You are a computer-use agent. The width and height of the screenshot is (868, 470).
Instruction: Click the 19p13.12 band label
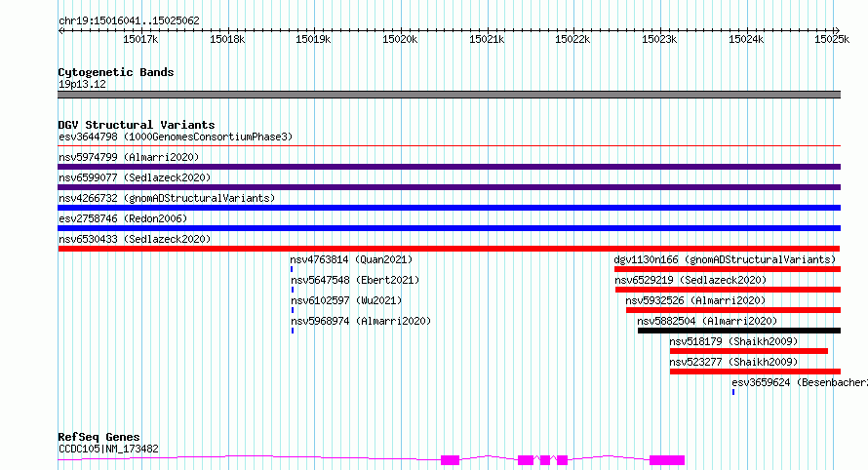[x=82, y=84]
